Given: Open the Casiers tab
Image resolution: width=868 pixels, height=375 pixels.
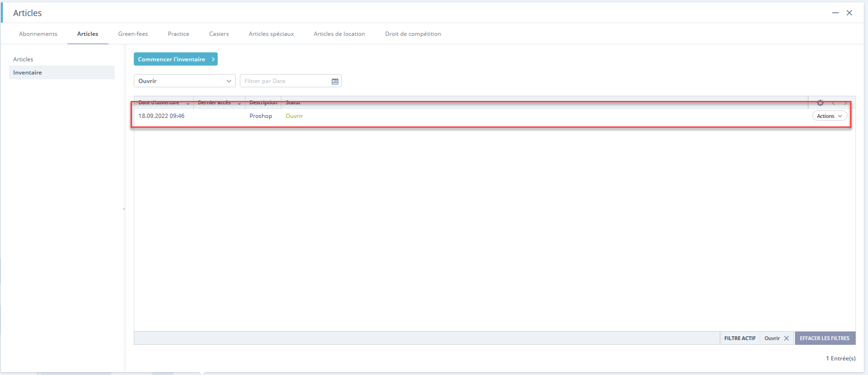Looking at the screenshot, I should point(219,34).
